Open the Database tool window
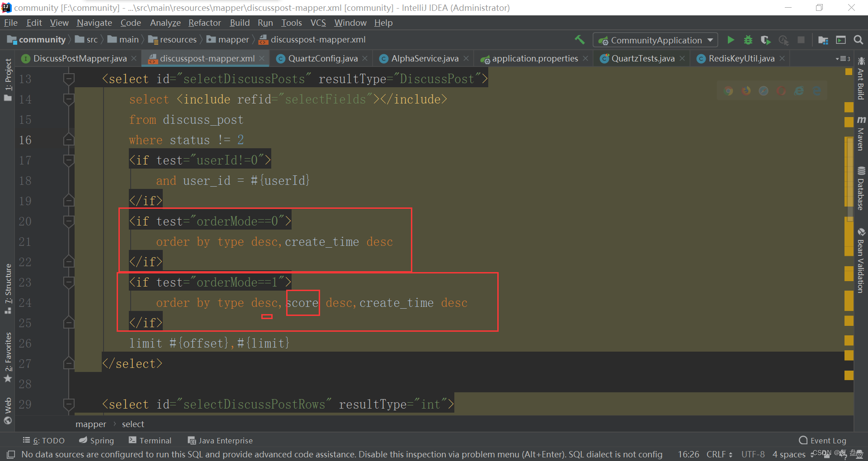The image size is (868, 461). 861,188
